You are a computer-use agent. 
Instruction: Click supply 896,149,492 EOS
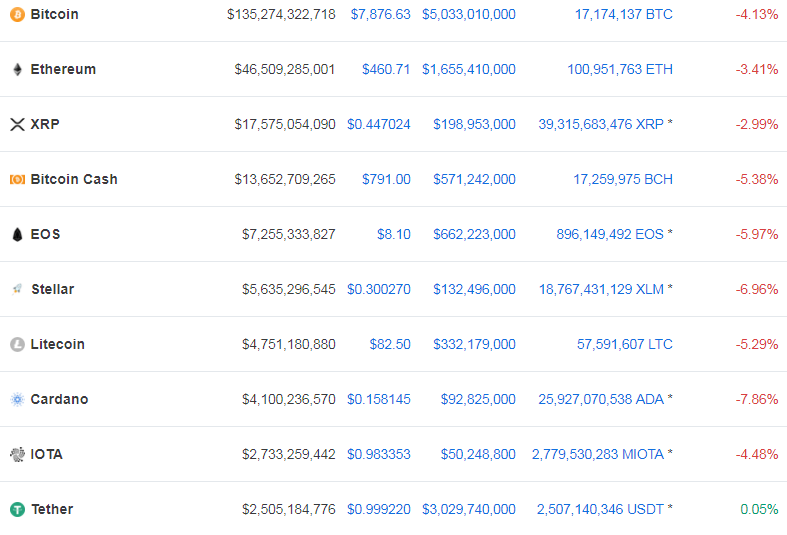[x=610, y=234]
